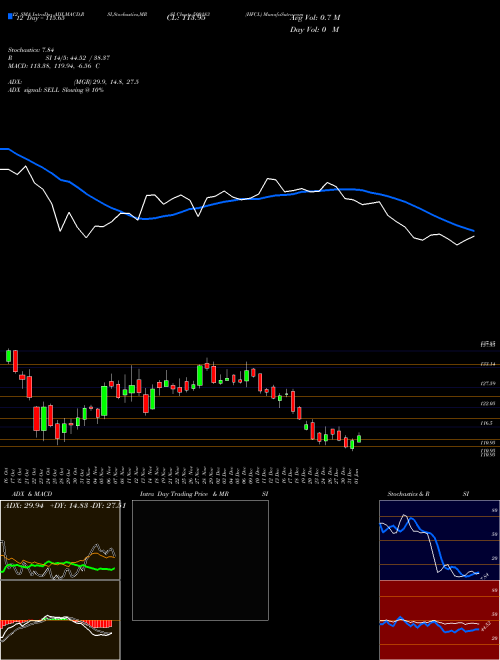Screen dimensions: 500x660
Task: Click the 116.5 price axis label
Action: pyautogui.click(x=487, y=423)
